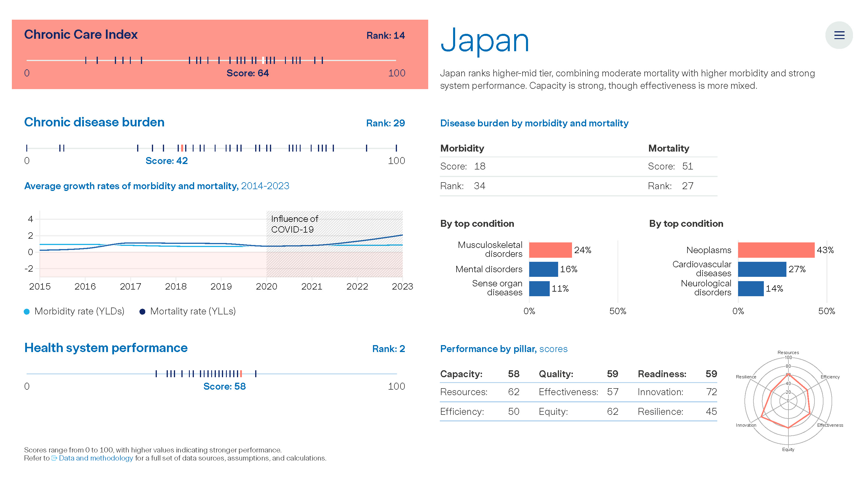Select the Mental disorders 16% bar
The width and height of the screenshot is (868, 488).
543,269
